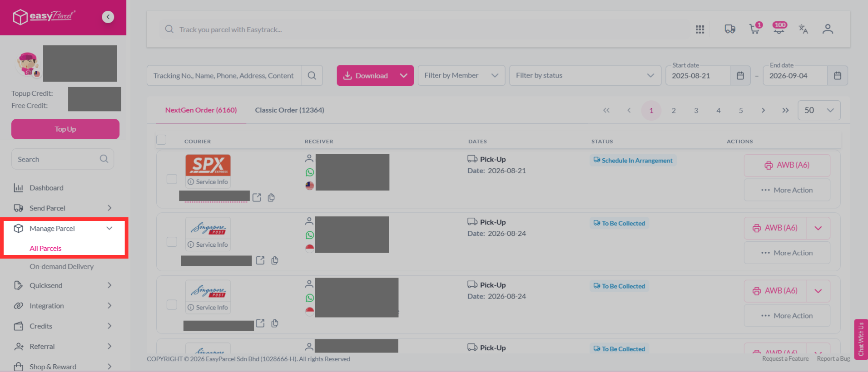Click the Top Up button

65,129
